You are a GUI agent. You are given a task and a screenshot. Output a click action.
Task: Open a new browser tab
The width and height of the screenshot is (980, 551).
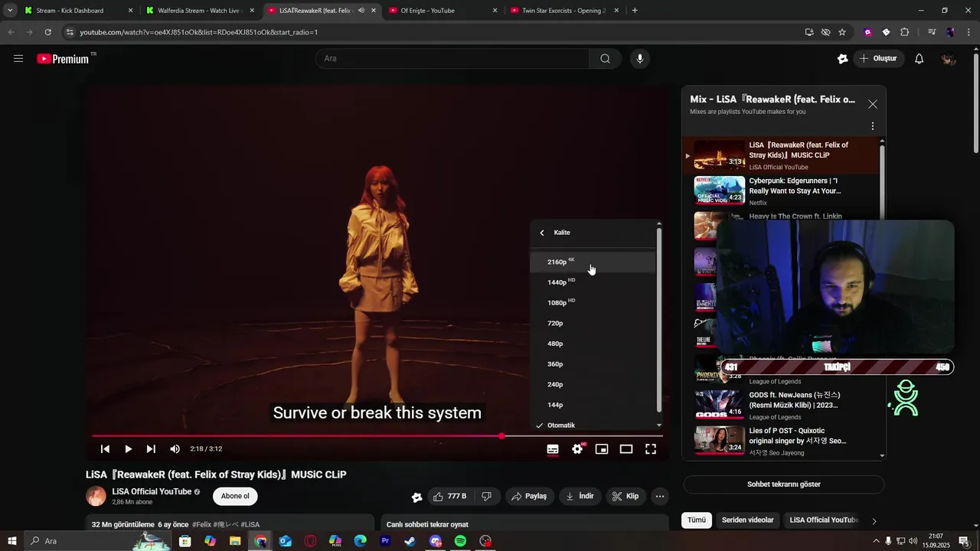click(x=635, y=11)
